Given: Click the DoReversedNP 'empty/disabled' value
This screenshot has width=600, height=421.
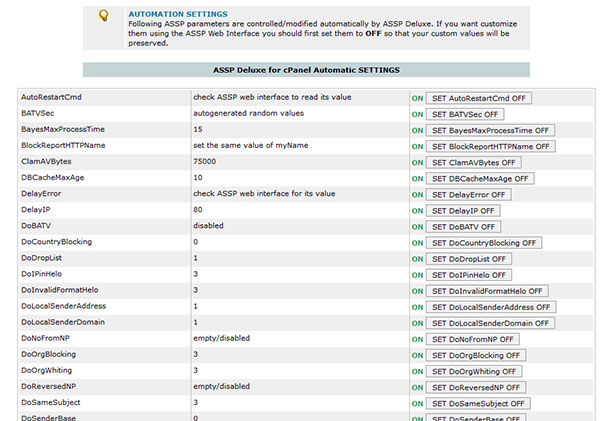Looking at the screenshot, I should [221, 387].
